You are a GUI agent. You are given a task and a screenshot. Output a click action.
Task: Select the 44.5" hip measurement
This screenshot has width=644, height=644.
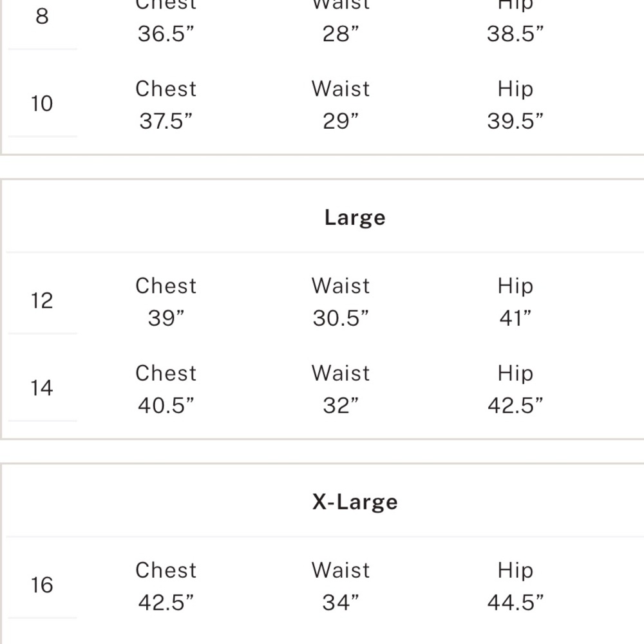point(515,603)
